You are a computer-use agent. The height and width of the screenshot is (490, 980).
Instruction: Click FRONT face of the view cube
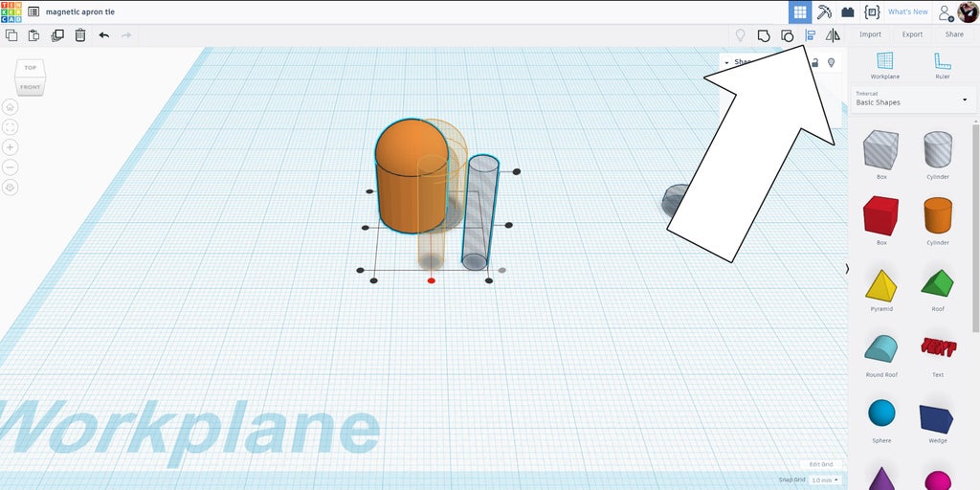click(x=30, y=87)
